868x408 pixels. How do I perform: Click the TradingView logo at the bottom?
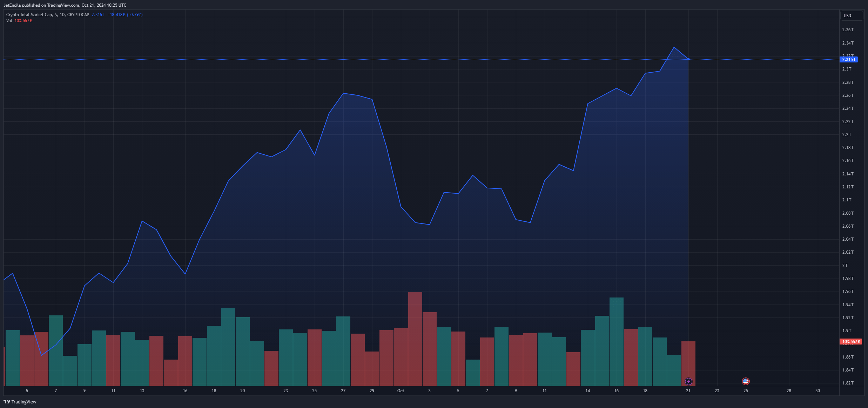click(x=20, y=402)
